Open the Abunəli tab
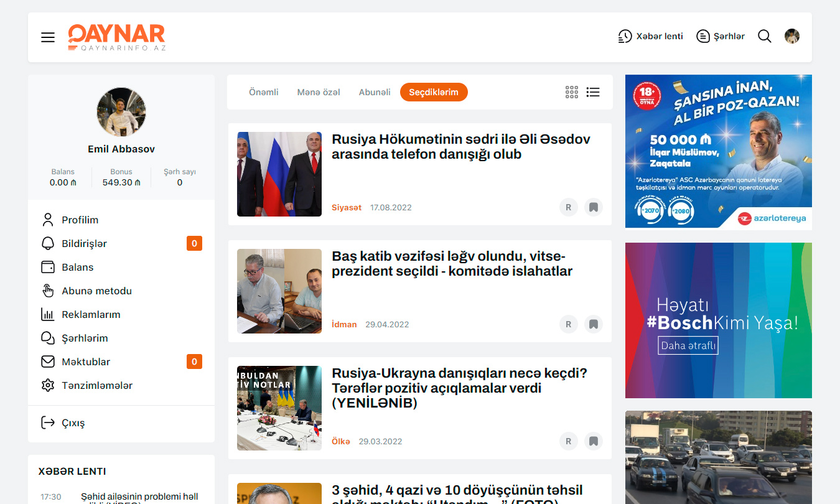 coord(375,92)
